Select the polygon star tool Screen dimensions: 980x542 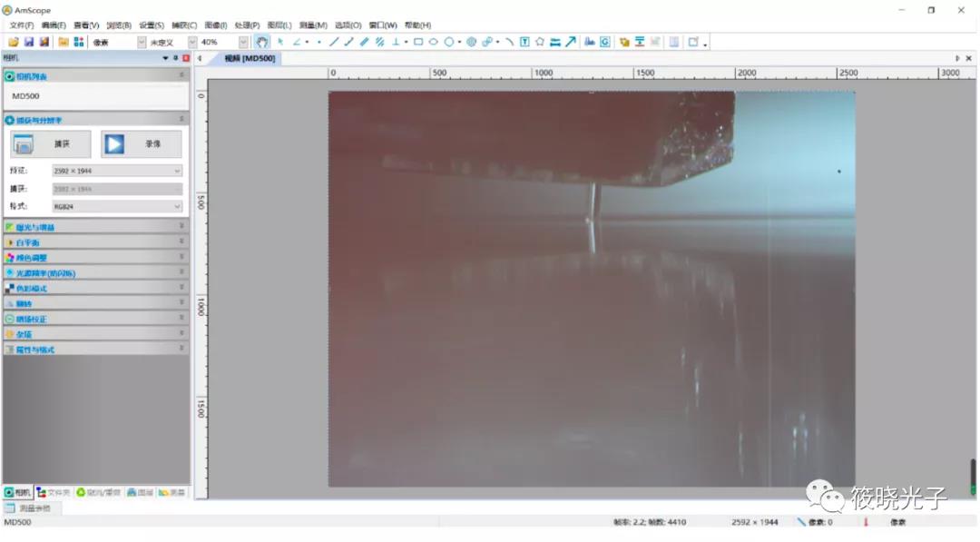[x=540, y=42]
